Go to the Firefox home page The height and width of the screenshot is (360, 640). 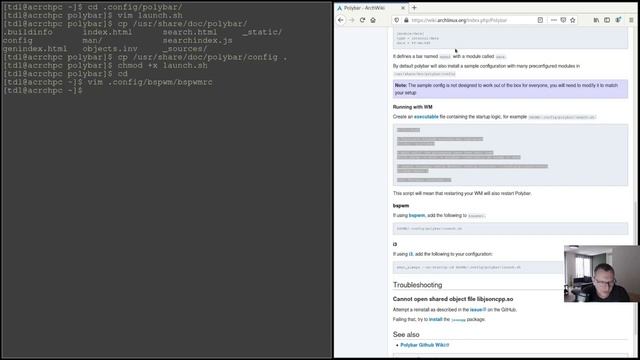(373, 20)
